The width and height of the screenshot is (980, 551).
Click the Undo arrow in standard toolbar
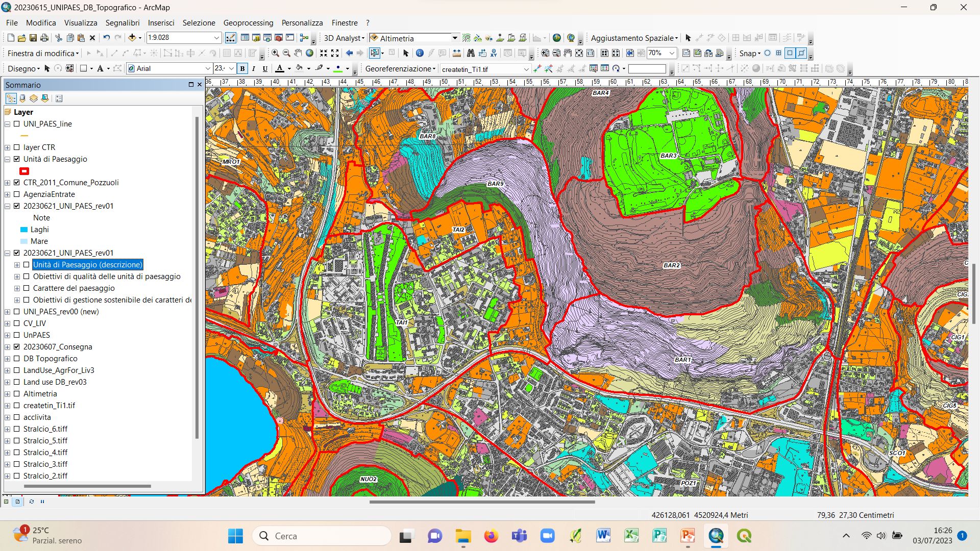(106, 38)
